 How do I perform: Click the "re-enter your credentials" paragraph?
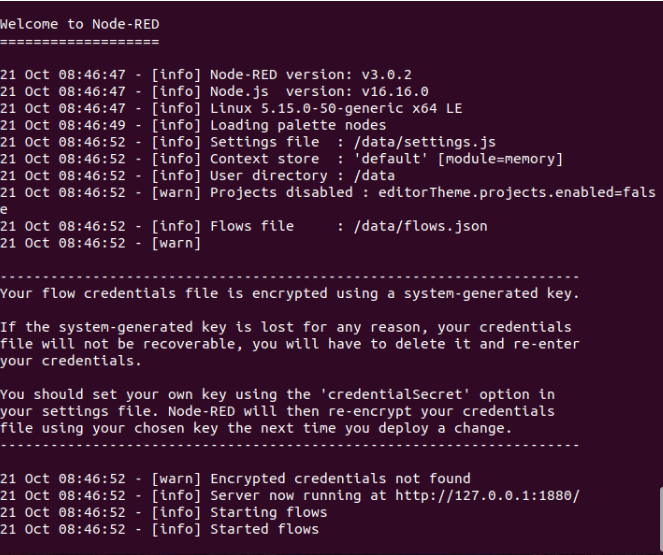point(290,344)
